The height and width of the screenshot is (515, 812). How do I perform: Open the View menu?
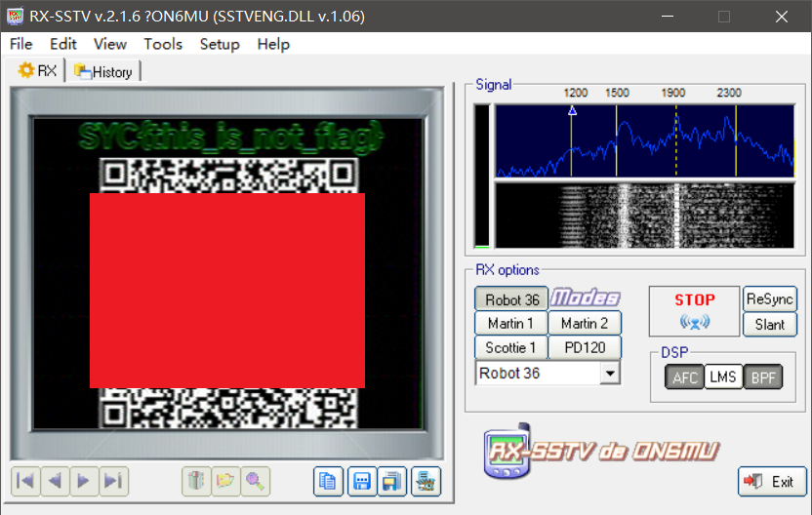coord(109,44)
